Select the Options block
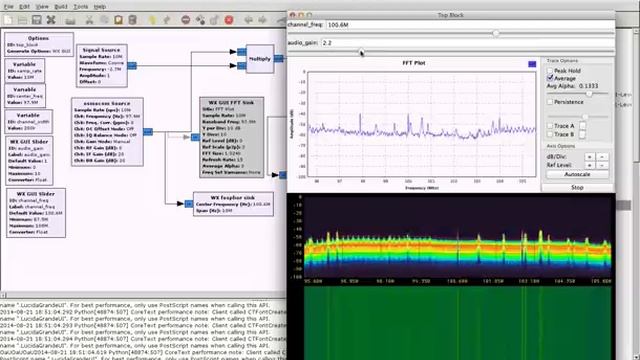Image resolution: width=640 pixels, height=360 pixels. point(39,44)
